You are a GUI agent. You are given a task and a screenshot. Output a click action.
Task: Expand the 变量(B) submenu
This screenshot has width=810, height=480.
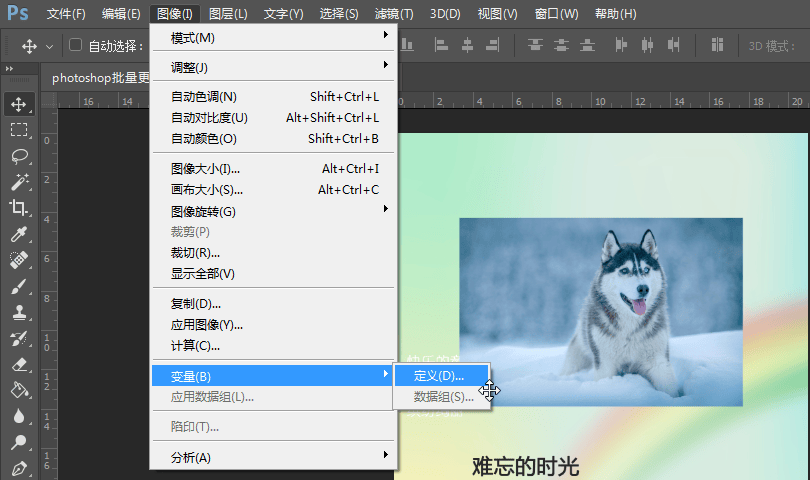[272, 376]
